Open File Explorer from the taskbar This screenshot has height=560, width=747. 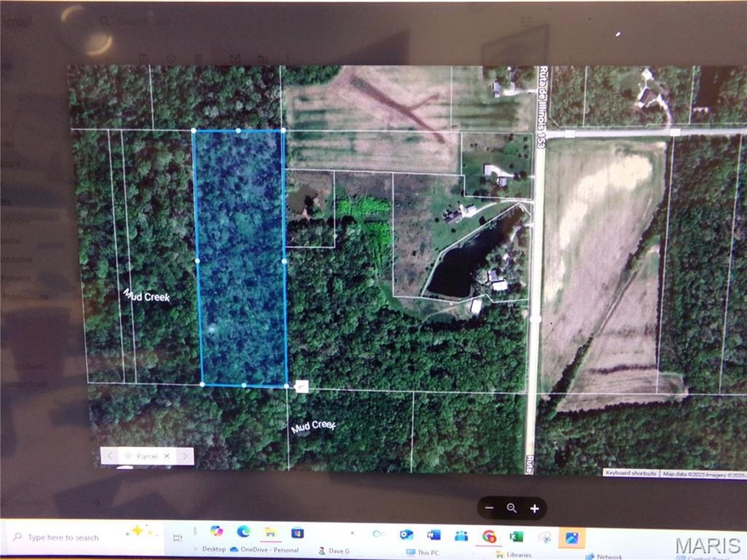pyautogui.click(x=269, y=532)
